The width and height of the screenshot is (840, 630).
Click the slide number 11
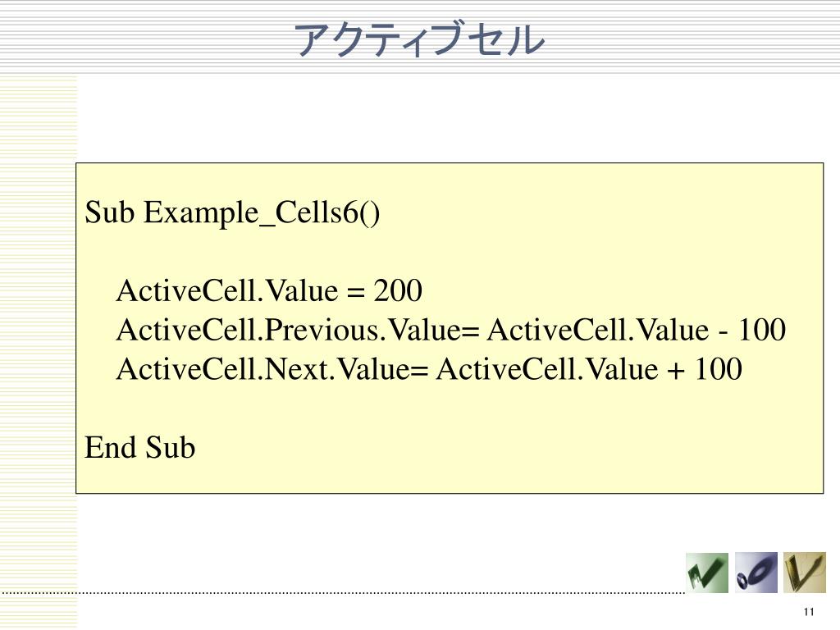click(809, 612)
